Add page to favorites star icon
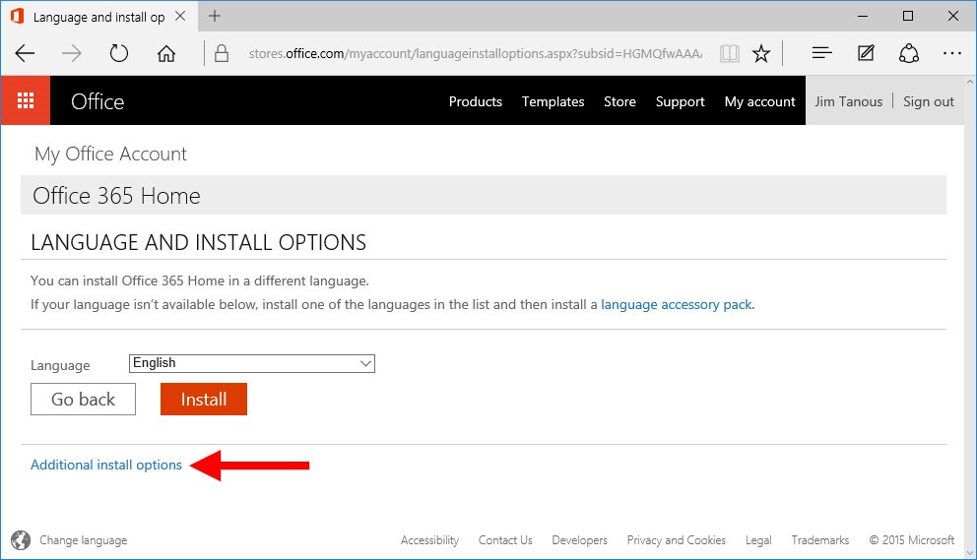Image resolution: width=977 pixels, height=560 pixels. 760,53
